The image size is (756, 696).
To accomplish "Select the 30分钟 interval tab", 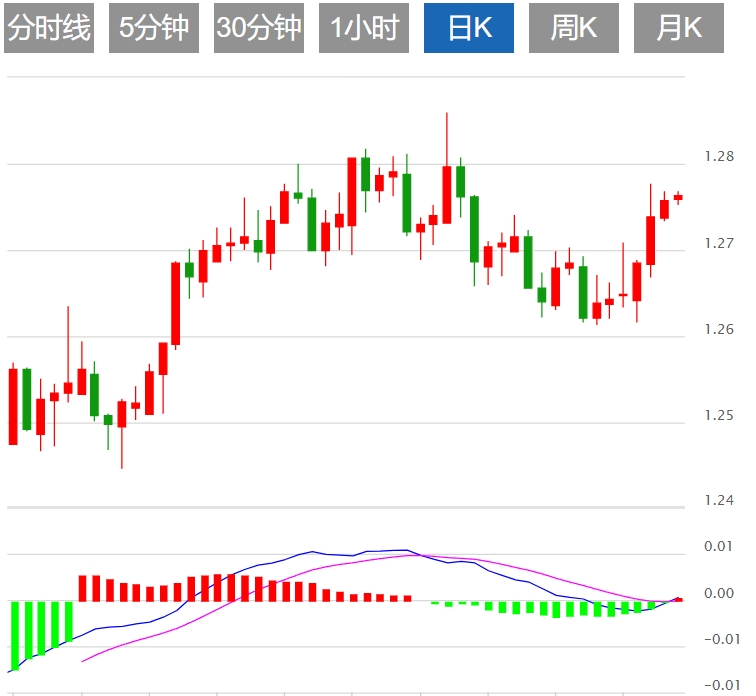I will point(259,28).
